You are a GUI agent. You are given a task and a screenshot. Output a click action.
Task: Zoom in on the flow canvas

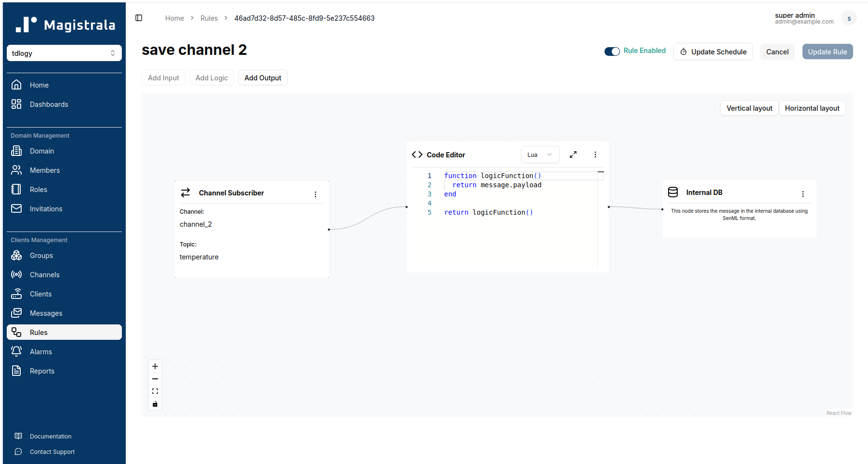click(x=155, y=366)
